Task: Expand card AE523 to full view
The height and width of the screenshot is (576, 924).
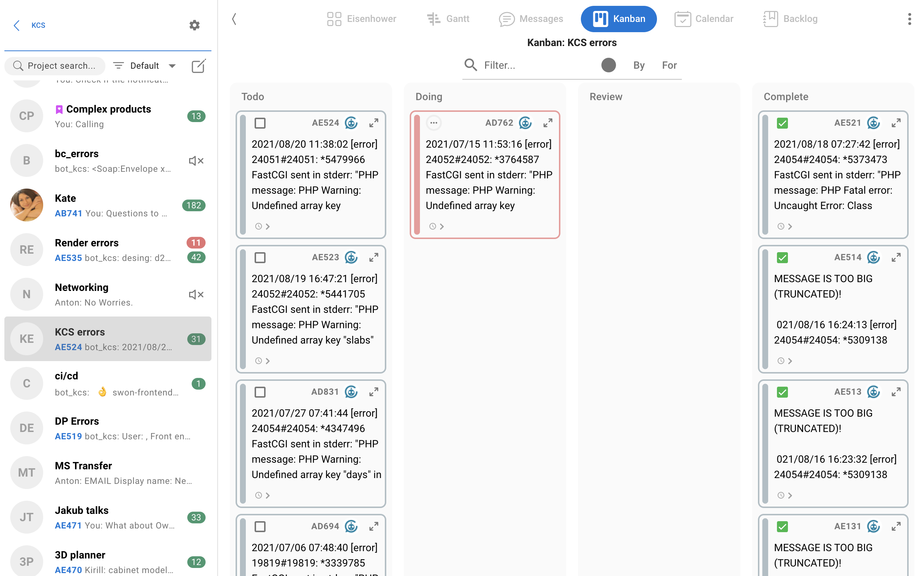Action: pos(373,257)
